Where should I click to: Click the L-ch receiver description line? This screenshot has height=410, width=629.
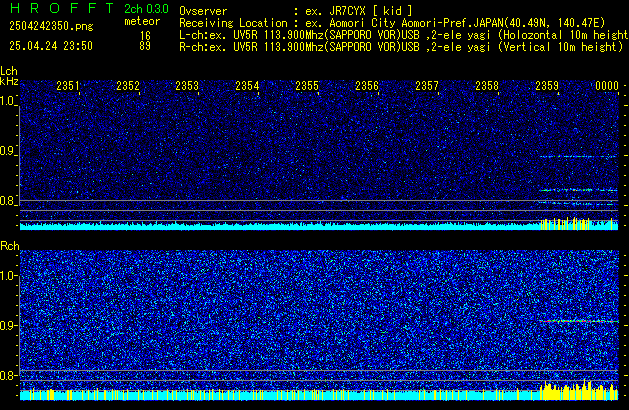tap(404, 35)
